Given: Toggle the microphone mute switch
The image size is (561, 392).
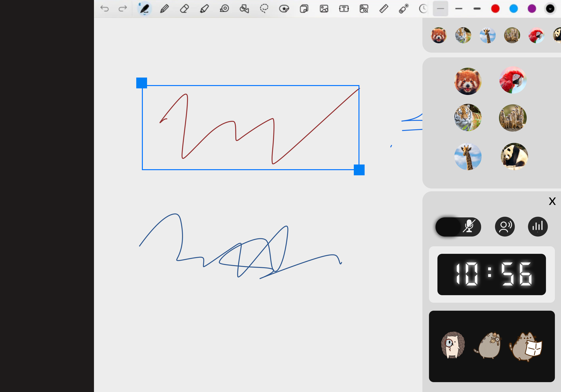Looking at the screenshot, I should 458,227.
